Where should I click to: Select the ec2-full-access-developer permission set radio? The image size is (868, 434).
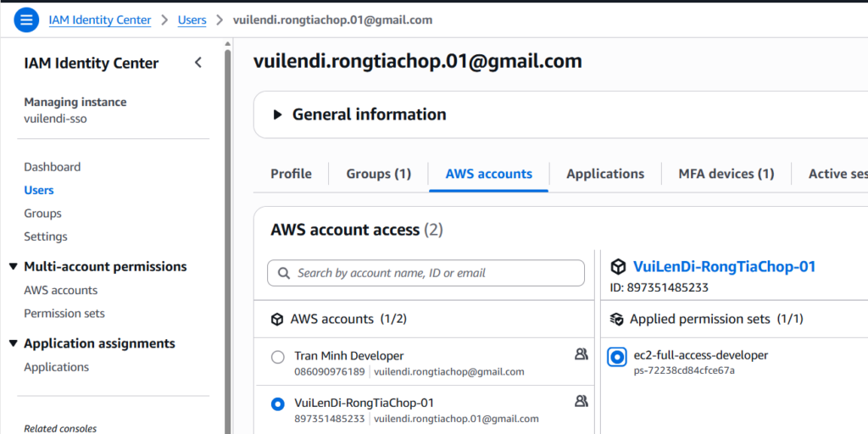coord(617,357)
